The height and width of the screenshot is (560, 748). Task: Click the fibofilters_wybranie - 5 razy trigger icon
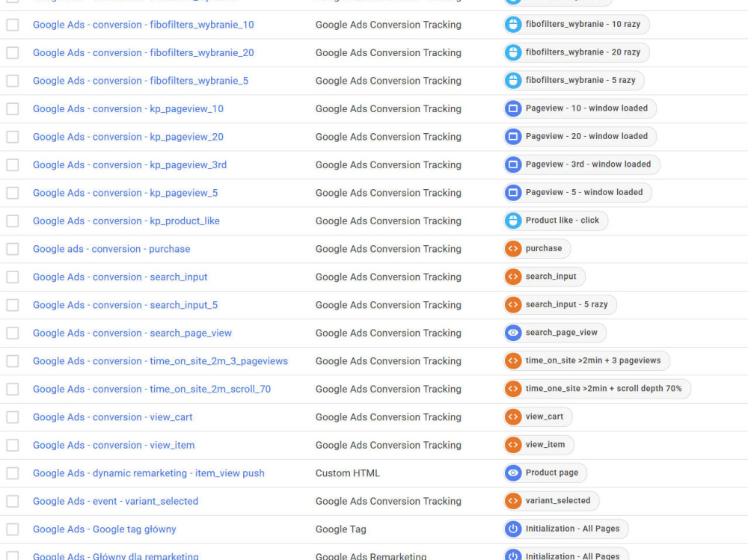513,80
